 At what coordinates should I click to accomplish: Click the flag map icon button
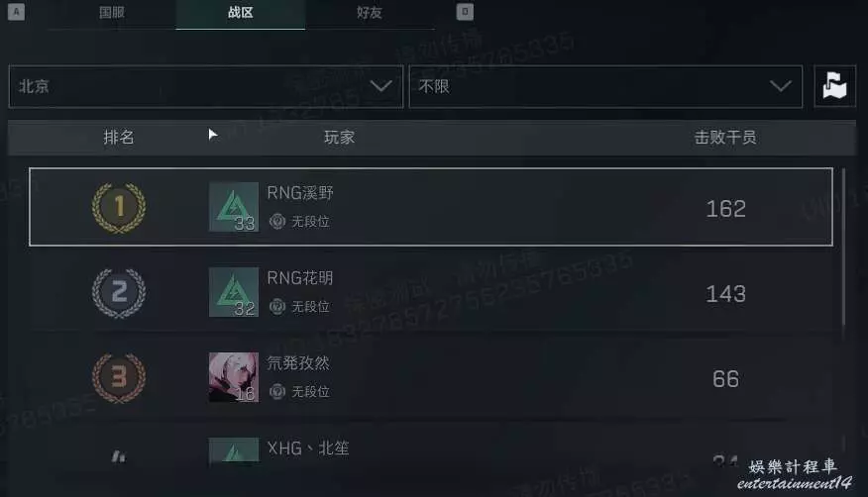point(834,86)
